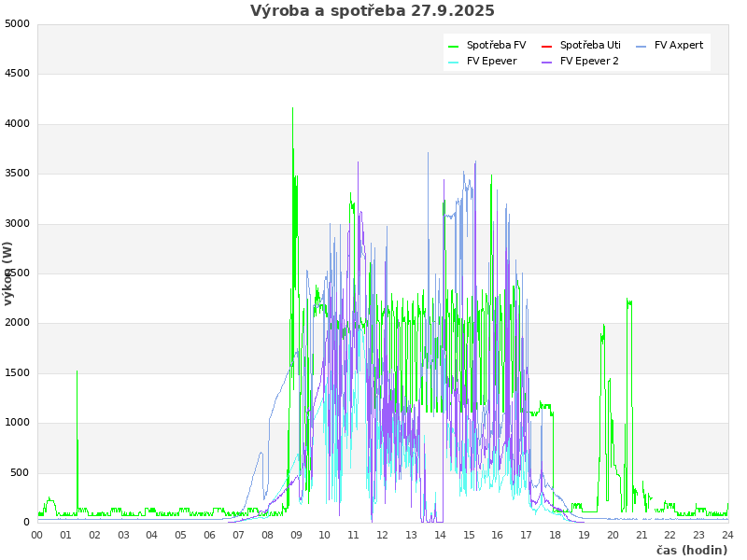The height and width of the screenshot is (560, 747).
Task: Click the cyan FV Epever legend swatch
Action: pyautogui.click(x=454, y=62)
